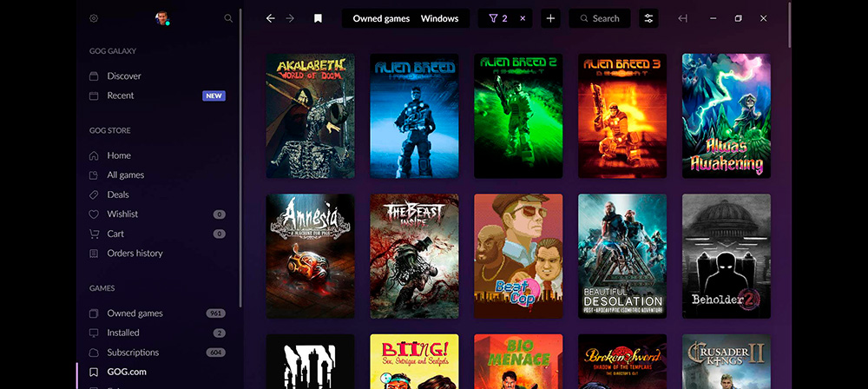868x389 pixels.
Task: Click the GOG.com bookmark icon
Action: [94, 373]
